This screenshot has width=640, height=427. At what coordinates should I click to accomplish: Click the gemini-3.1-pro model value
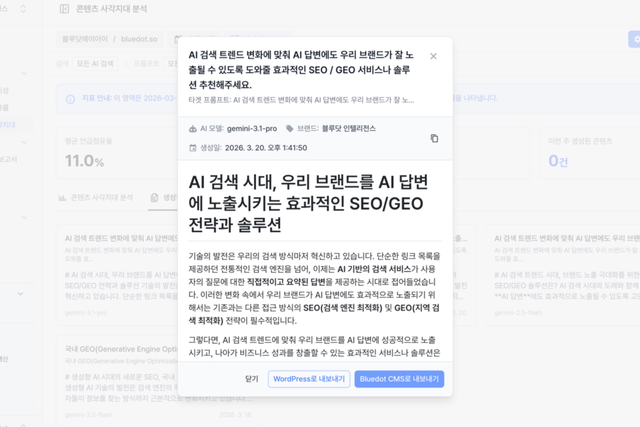click(x=252, y=129)
